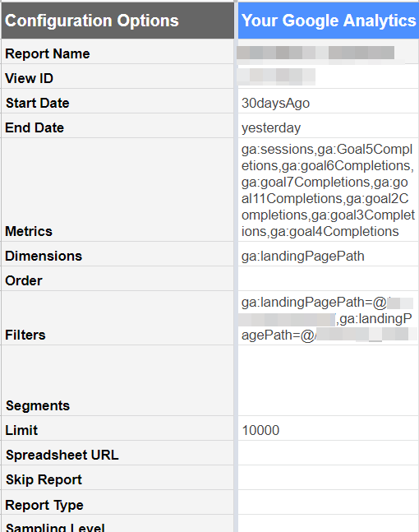Select the Configuration Options header cell

click(117, 21)
